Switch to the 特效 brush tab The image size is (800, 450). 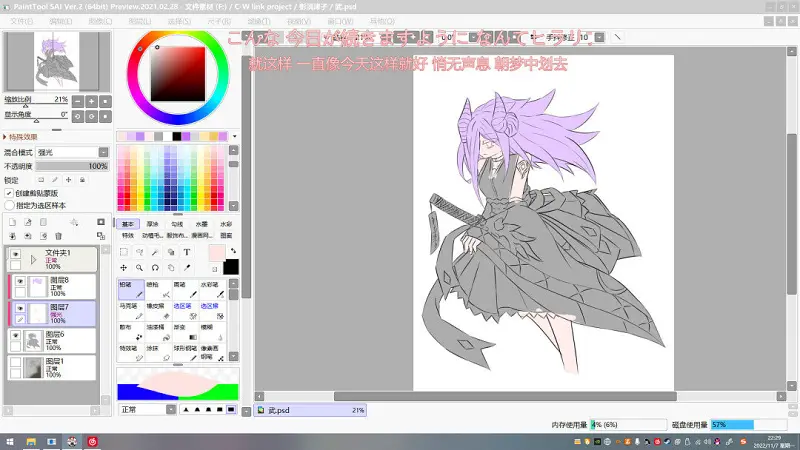point(128,235)
